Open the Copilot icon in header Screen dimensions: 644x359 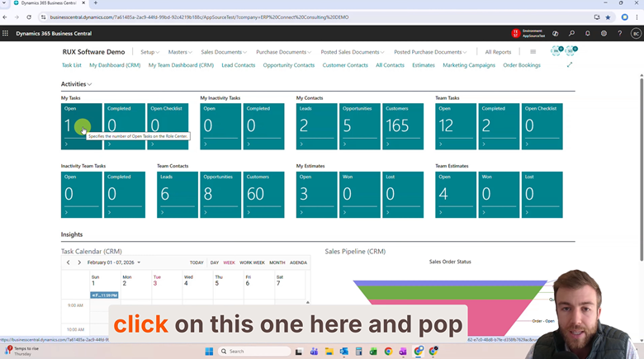pyautogui.click(x=556, y=33)
